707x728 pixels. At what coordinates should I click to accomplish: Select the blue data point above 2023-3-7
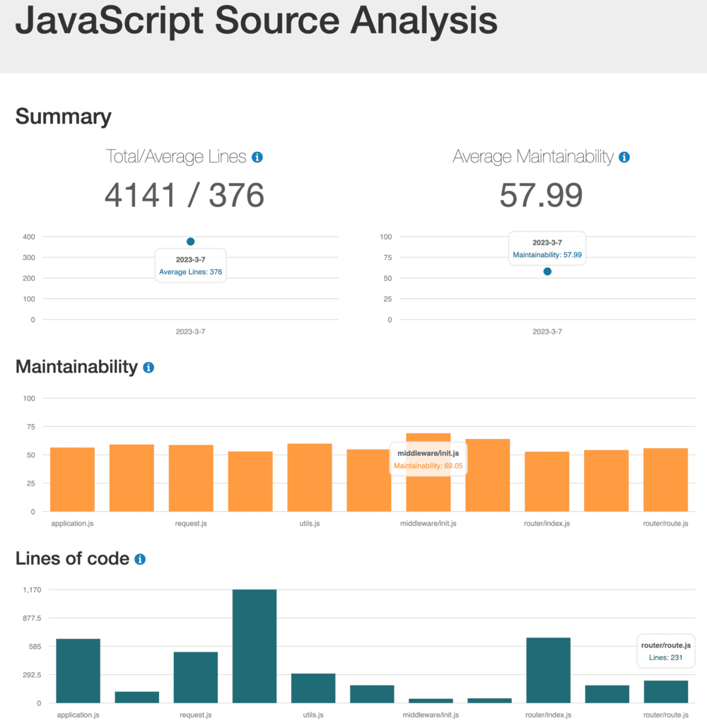click(190, 241)
